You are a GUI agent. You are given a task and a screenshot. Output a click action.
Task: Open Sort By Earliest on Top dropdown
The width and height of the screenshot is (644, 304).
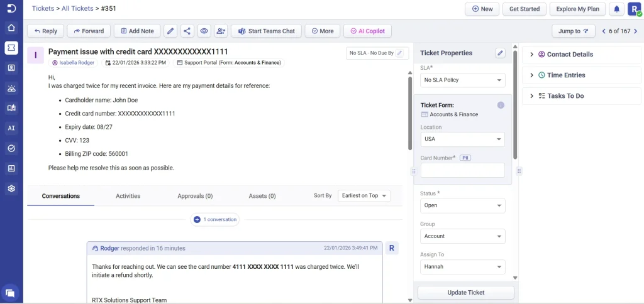tap(364, 196)
